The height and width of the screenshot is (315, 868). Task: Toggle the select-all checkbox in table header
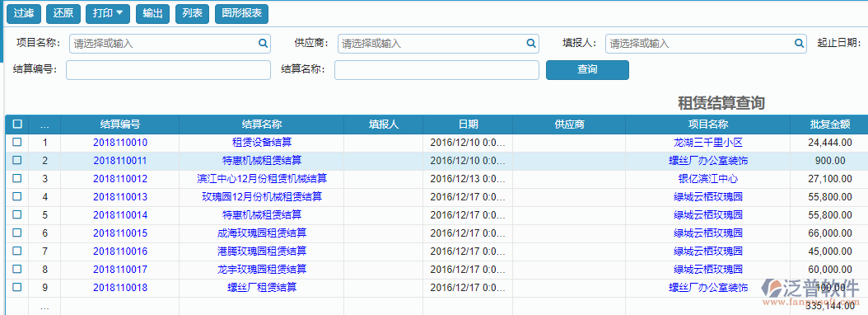point(17,125)
